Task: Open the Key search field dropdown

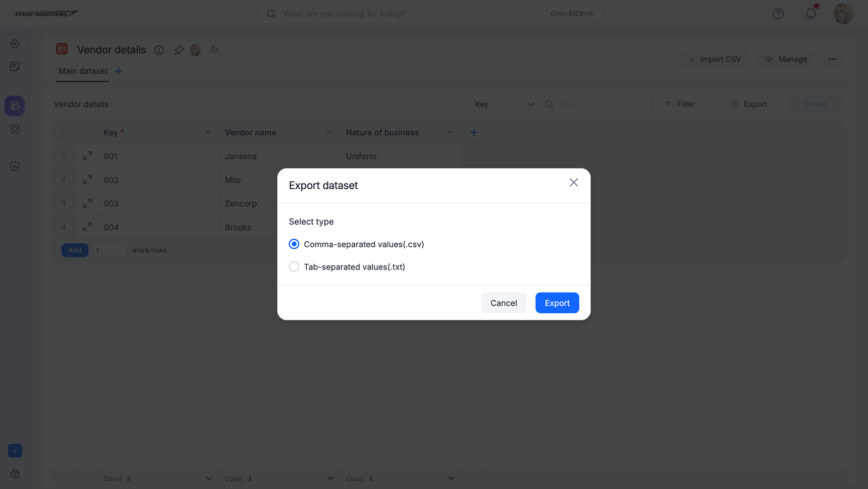Action: click(504, 104)
